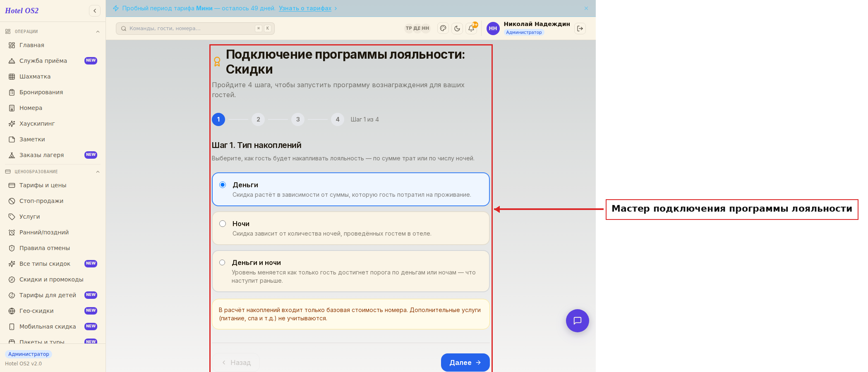Click the НН user avatar

(493, 29)
